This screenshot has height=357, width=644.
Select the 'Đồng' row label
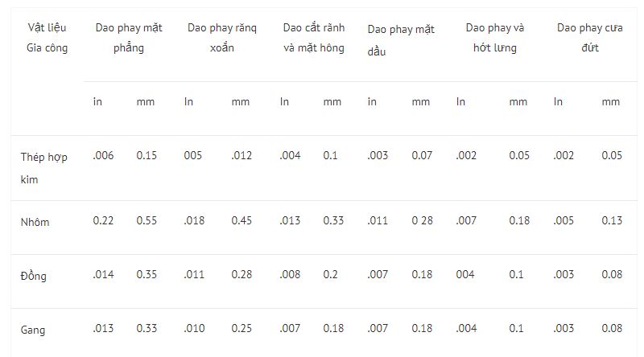[34, 276]
